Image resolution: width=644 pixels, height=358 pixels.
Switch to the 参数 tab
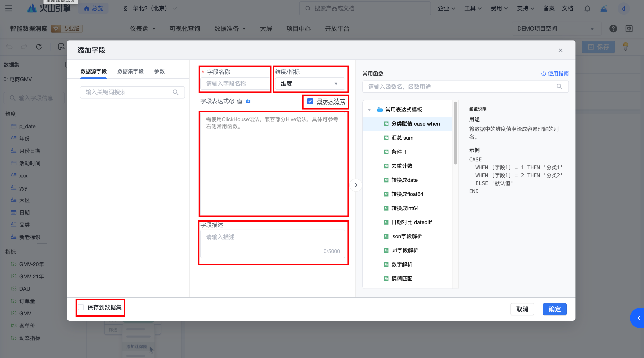tap(159, 71)
